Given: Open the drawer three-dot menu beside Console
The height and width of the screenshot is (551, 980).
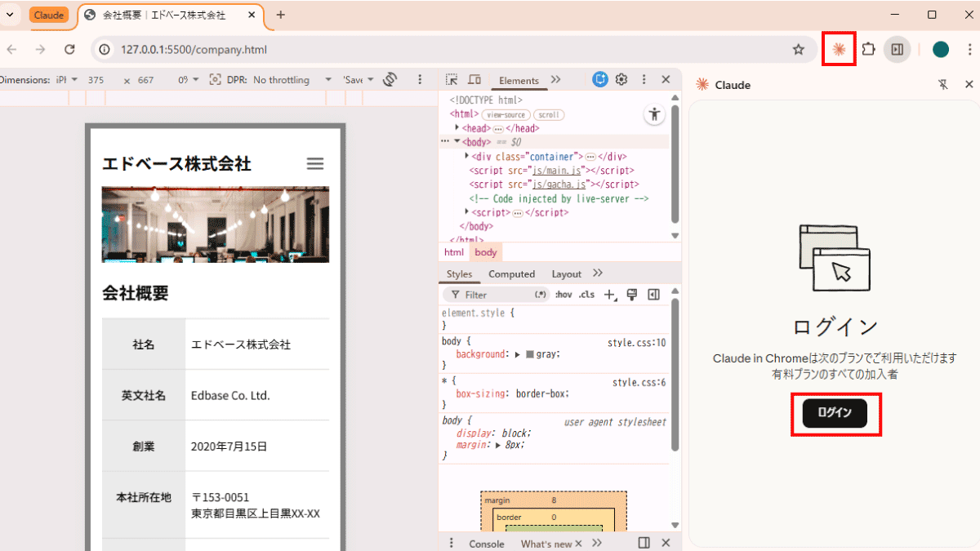Looking at the screenshot, I should tap(451, 543).
